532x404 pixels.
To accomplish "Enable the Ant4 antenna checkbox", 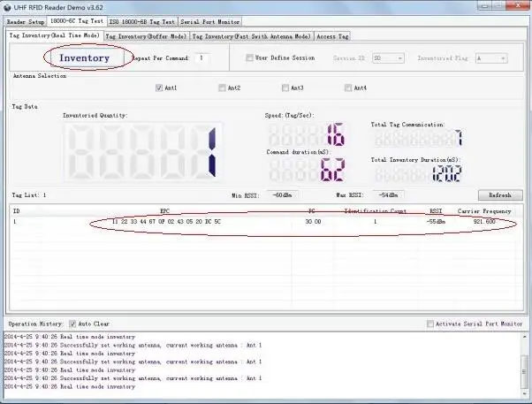I will (x=348, y=88).
